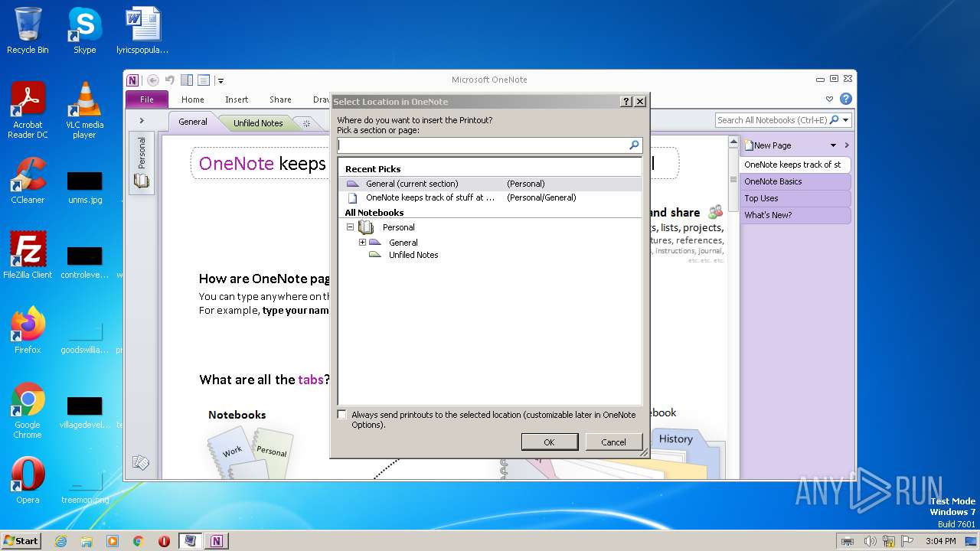Screen dimensions: 980x551
Task: Switch to the Insert ribbon tab
Action: tap(237, 99)
